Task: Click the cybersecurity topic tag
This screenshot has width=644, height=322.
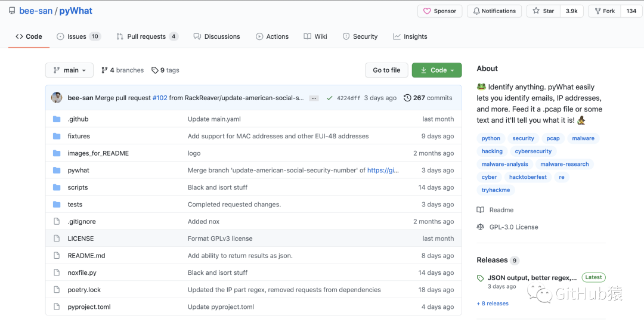Action: (x=533, y=151)
